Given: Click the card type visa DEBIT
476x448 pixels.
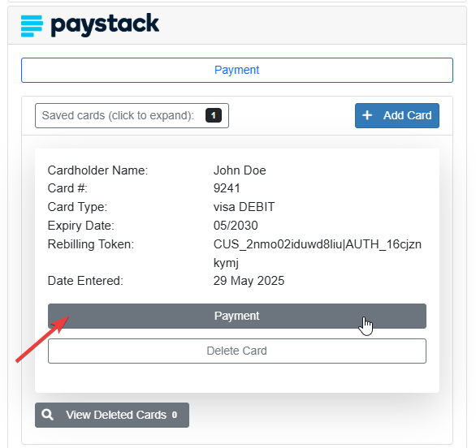Looking at the screenshot, I should click(244, 207).
